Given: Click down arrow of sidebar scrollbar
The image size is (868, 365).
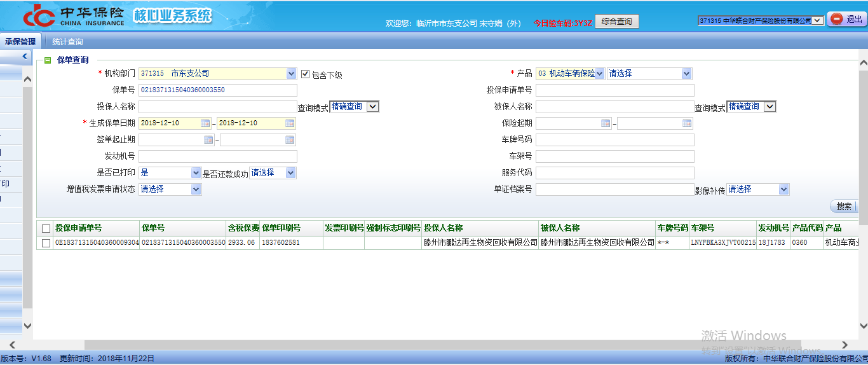Looking at the screenshot, I should coord(27,326).
